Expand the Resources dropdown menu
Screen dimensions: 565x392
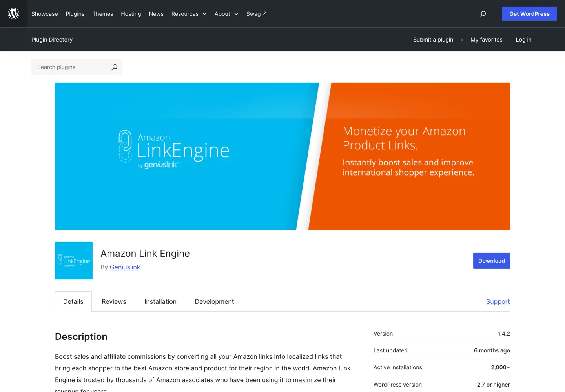189,14
